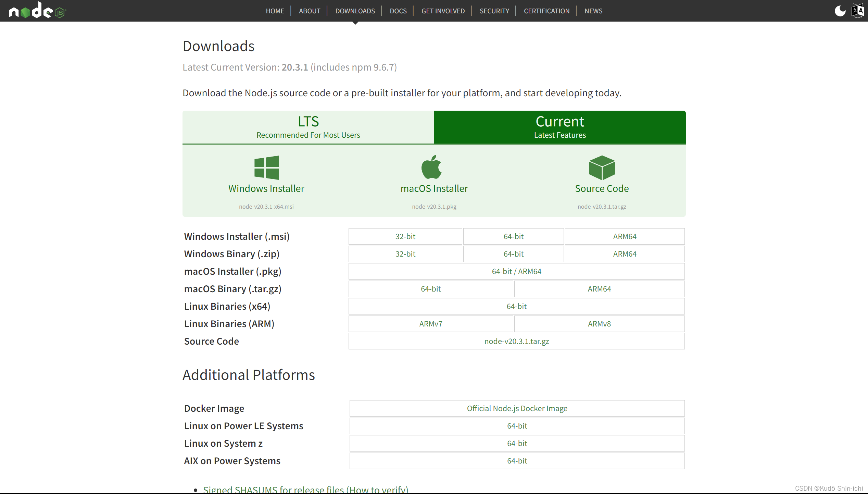
Task: Open the SECURITY menu item
Action: [x=494, y=11]
